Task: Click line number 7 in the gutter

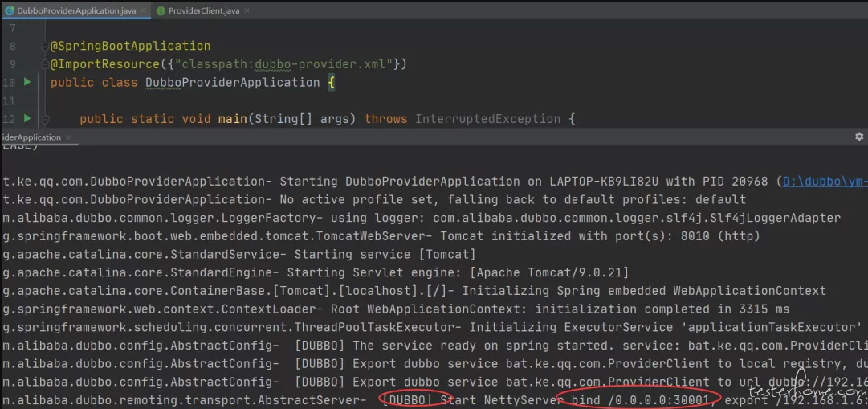Action: coord(13,28)
